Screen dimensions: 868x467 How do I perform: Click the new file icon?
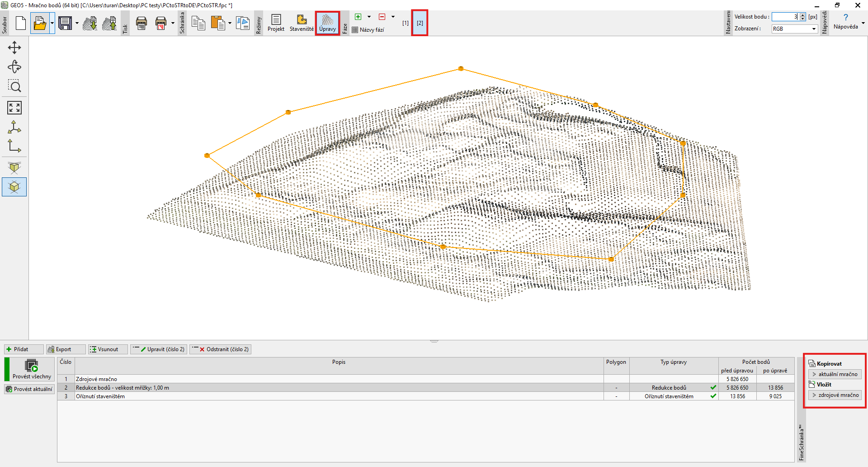coord(20,23)
